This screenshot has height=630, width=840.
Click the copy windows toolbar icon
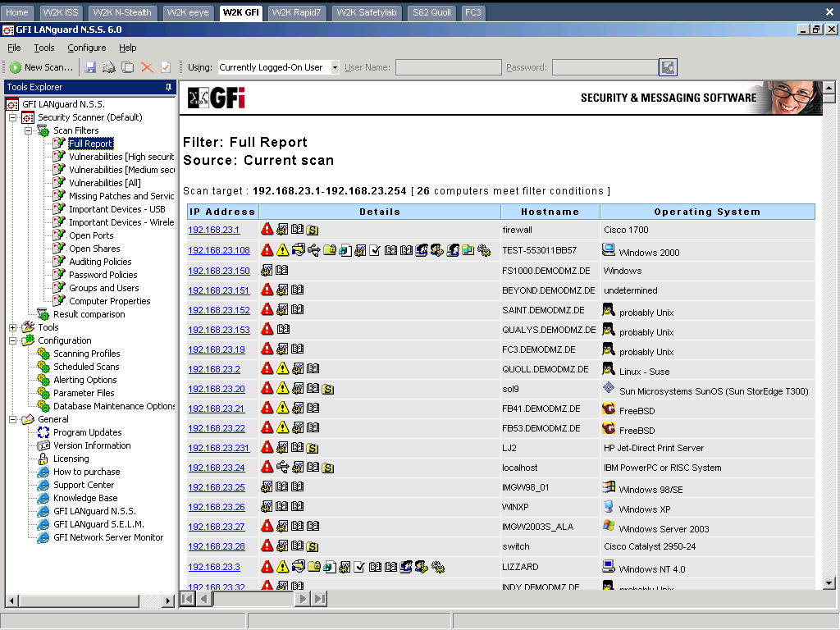pos(127,67)
